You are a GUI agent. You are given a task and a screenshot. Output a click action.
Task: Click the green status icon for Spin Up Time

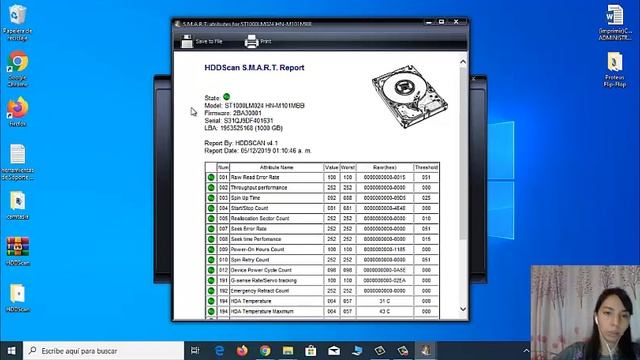tap(211, 198)
